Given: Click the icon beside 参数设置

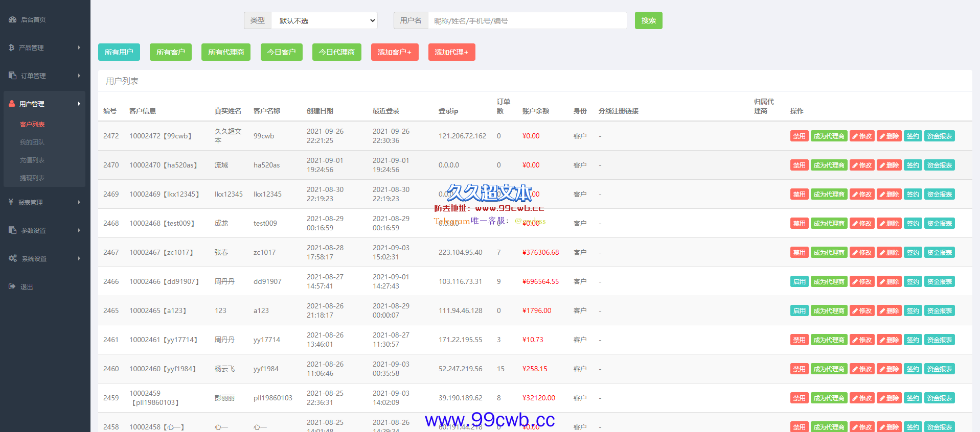Looking at the screenshot, I should (13, 230).
